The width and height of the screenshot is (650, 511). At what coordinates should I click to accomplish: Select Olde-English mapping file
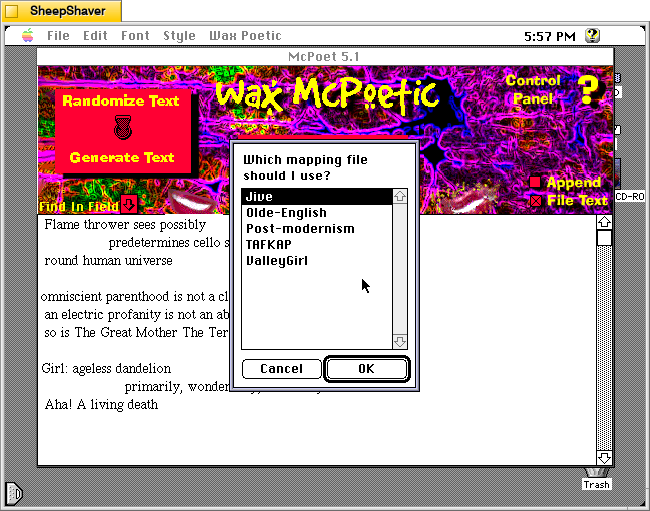(317, 213)
